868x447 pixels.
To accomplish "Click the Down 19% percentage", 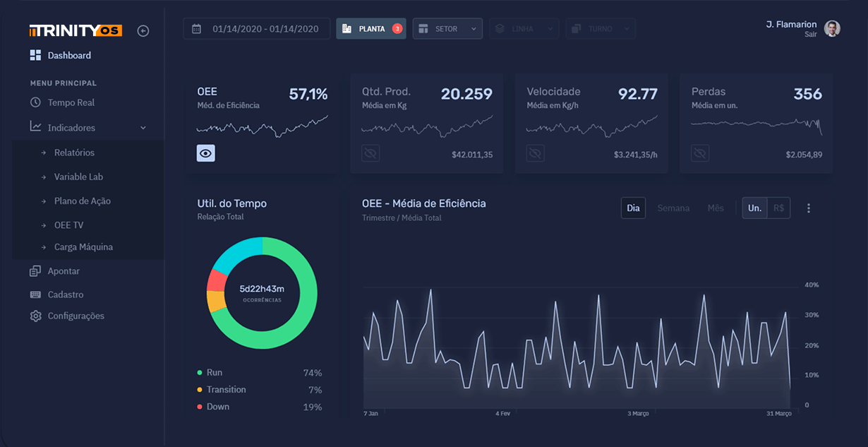I will tap(313, 407).
